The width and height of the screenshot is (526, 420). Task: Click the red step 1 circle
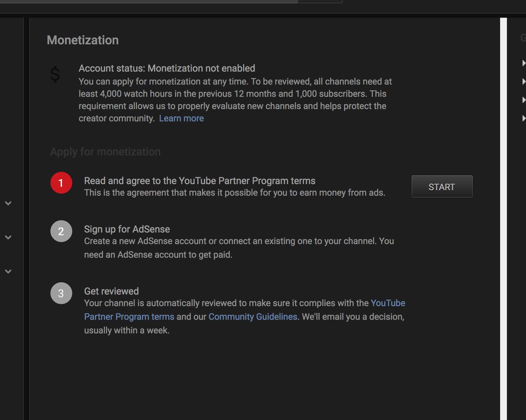tap(61, 183)
